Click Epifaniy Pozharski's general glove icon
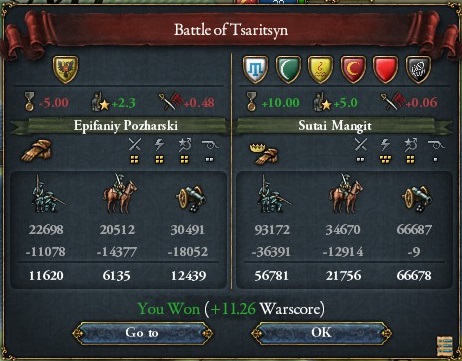 click(37, 151)
